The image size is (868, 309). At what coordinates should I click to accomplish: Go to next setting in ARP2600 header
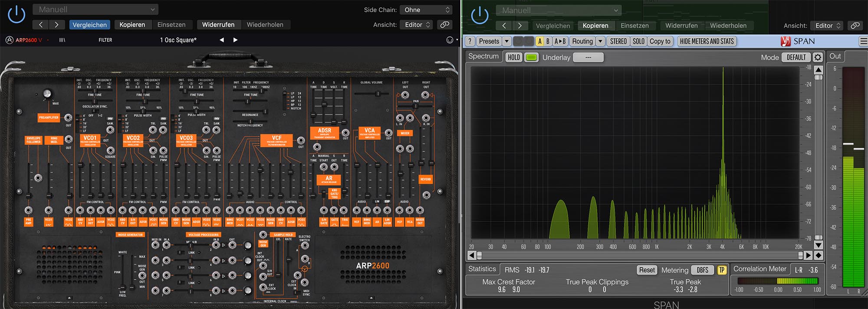point(56,25)
